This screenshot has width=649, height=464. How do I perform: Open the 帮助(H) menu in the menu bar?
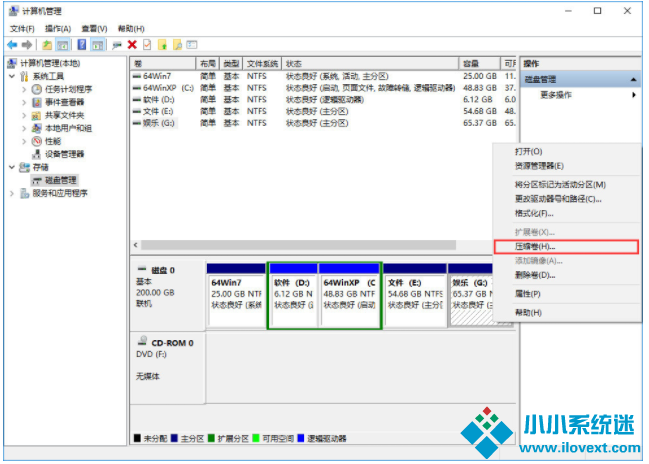coord(131,29)
